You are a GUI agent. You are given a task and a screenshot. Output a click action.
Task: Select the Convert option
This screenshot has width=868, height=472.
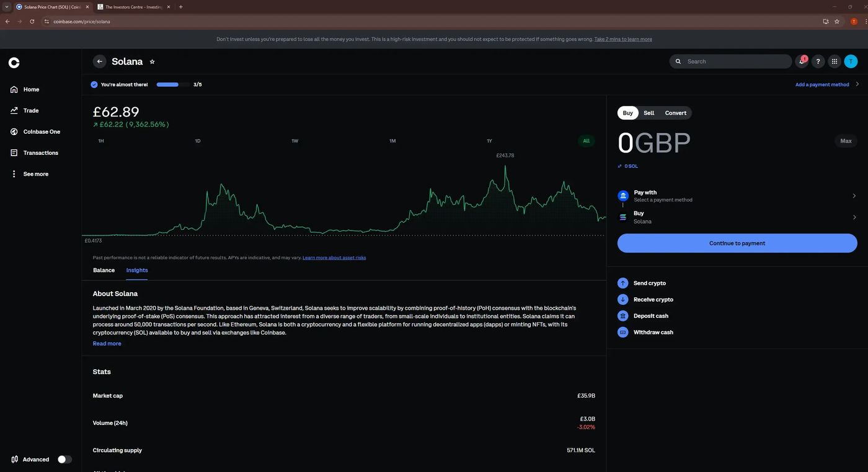tap(675, 113)
